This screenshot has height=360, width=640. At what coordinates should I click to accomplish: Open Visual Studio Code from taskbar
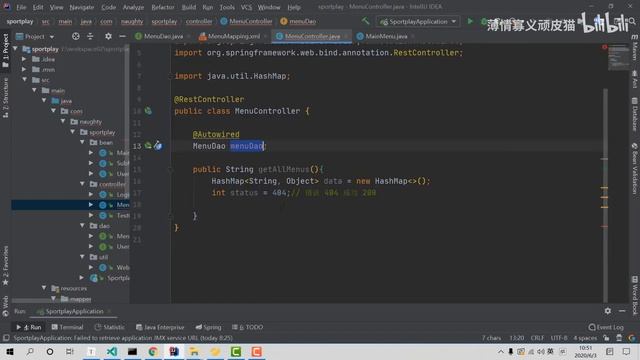[112, 351]
